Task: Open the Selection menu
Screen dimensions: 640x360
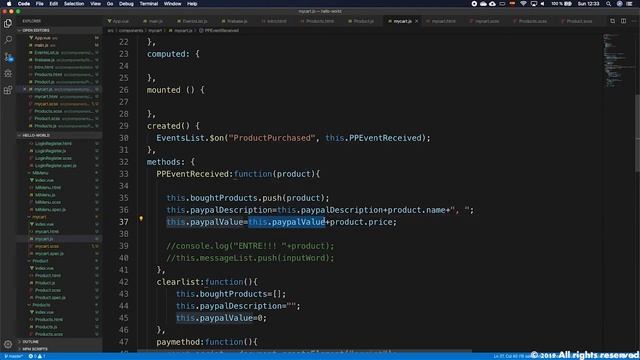Action: click(74, 4)
